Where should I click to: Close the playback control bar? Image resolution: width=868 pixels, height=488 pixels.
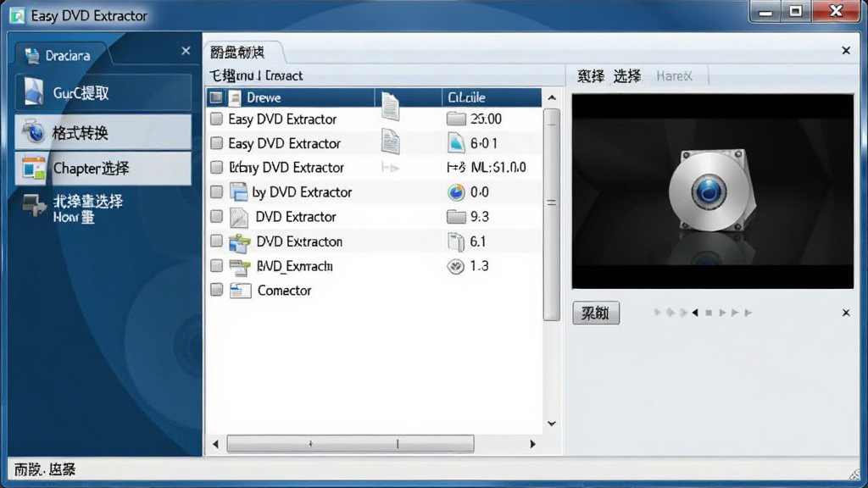click(846, 313)
